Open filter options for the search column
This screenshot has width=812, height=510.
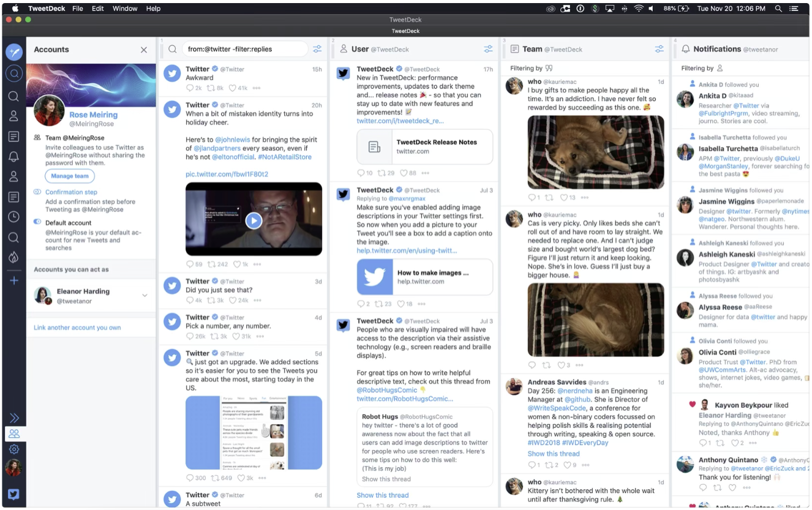pyautogui.click(x=317, y=50)
